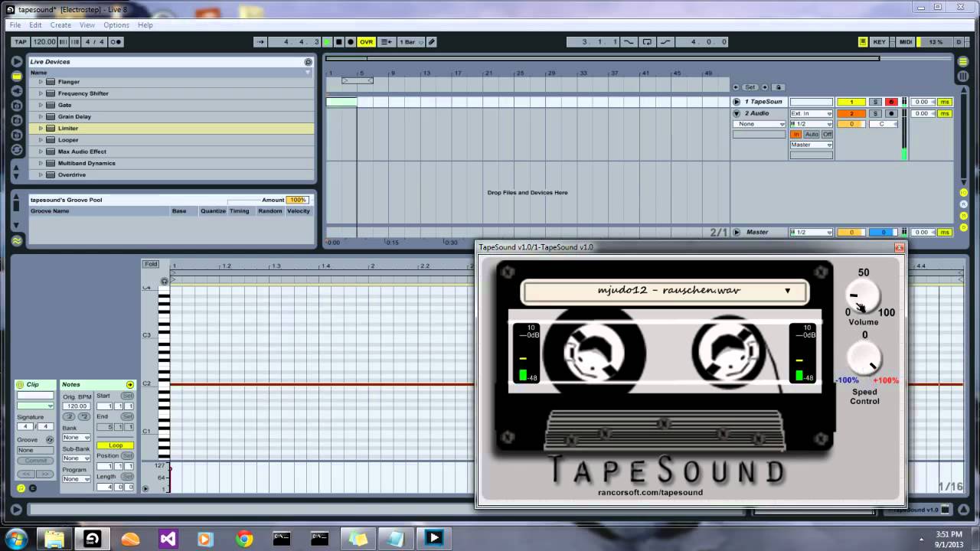Open the Plug-In Device Browser icon
This screenshot has height=551, width=980.
pos(16,90)
